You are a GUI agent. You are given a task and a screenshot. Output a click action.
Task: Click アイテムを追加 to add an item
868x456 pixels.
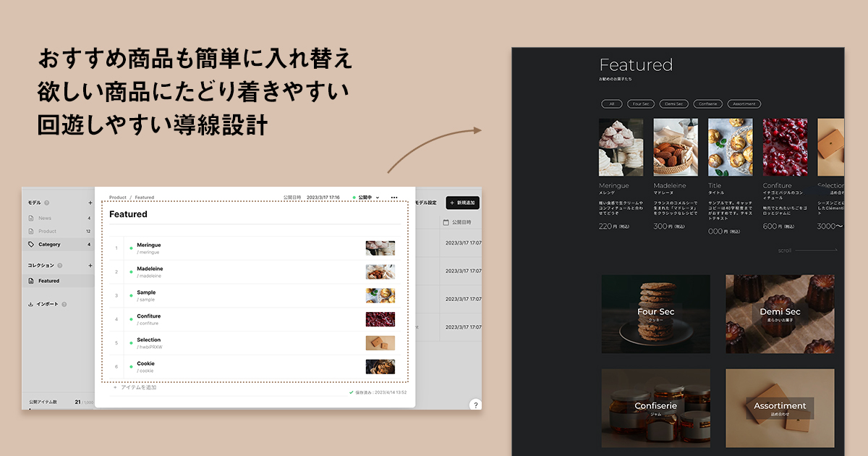click(x=135, y=387)
